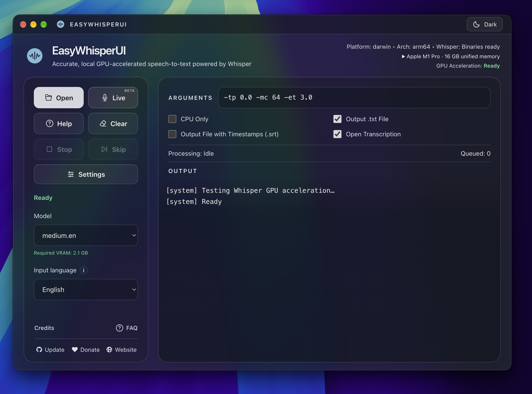
Task: Click the 'Queued: 0' counter
Action: click(x=475, y=153)
